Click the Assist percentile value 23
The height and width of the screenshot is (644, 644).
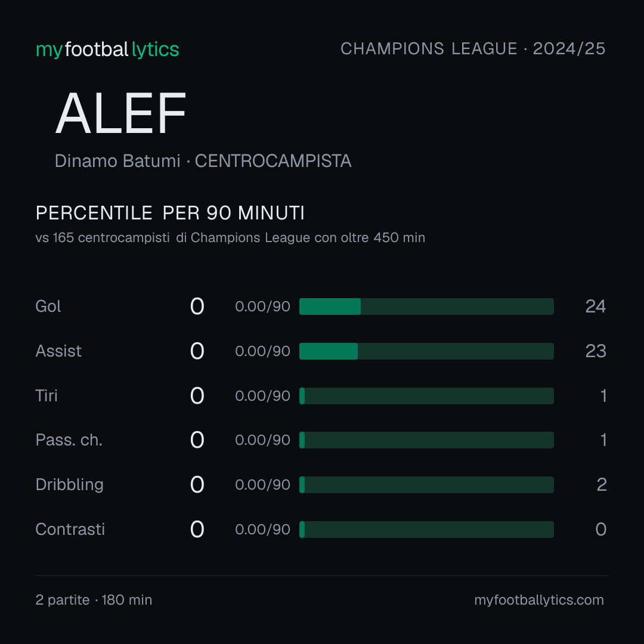tap(596, 351)
